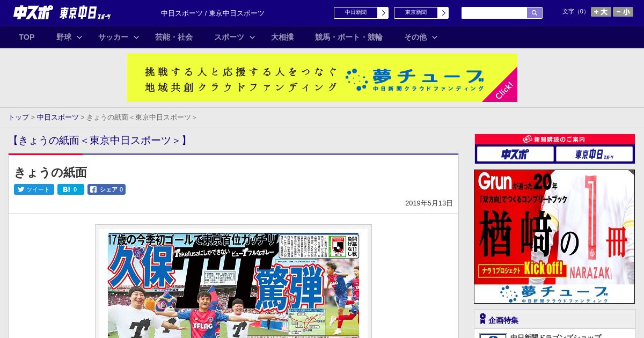This screenshot has width=644, height=338.
Task: Expand the 野球 menu chevron
Action: pyautogui.click(x=79, y=38)
